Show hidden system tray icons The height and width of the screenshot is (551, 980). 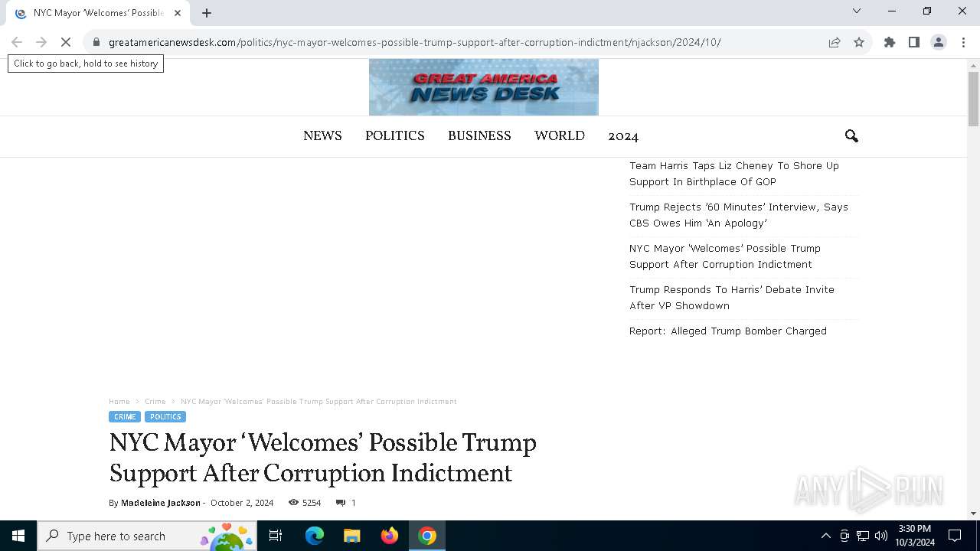pos(825,536)
